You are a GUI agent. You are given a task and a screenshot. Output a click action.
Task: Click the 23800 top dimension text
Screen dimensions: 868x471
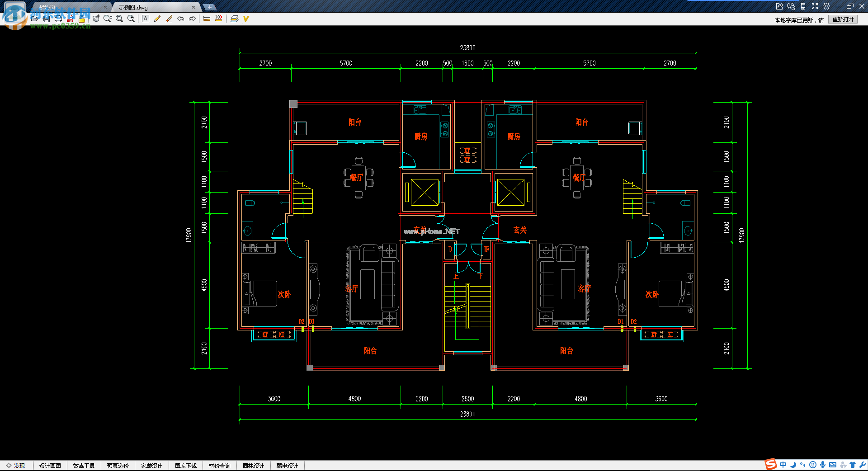pos(467,48)
